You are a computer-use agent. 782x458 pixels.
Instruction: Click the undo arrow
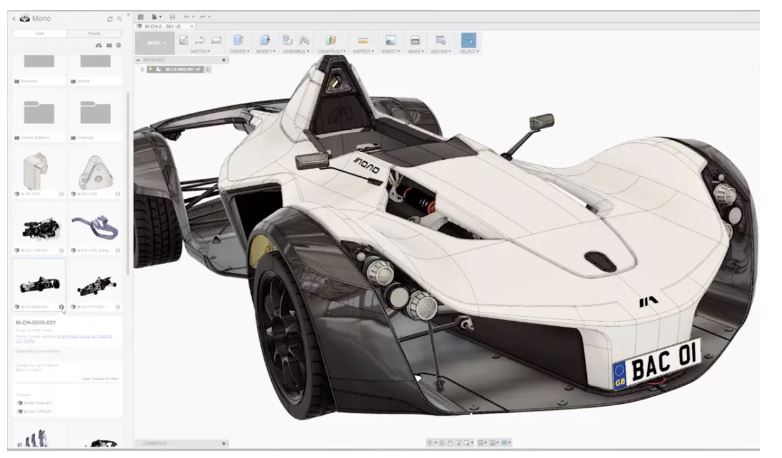(187, 17)
